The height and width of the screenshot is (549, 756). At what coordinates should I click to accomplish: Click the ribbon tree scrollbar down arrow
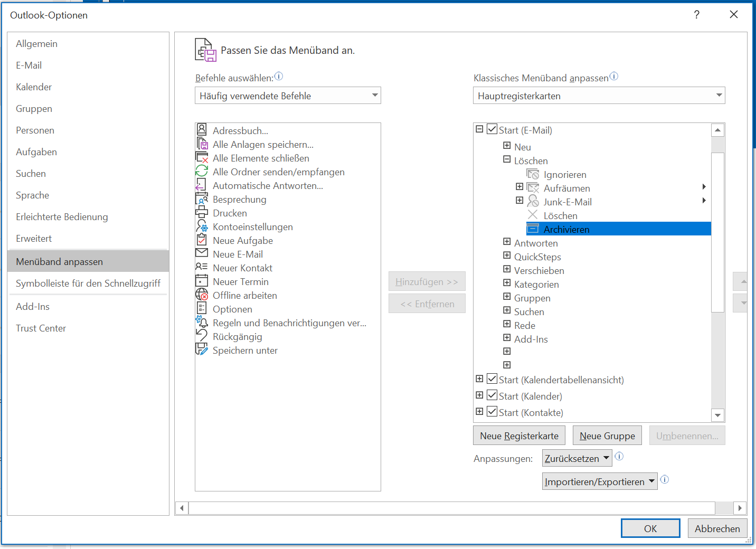(717, 415)
